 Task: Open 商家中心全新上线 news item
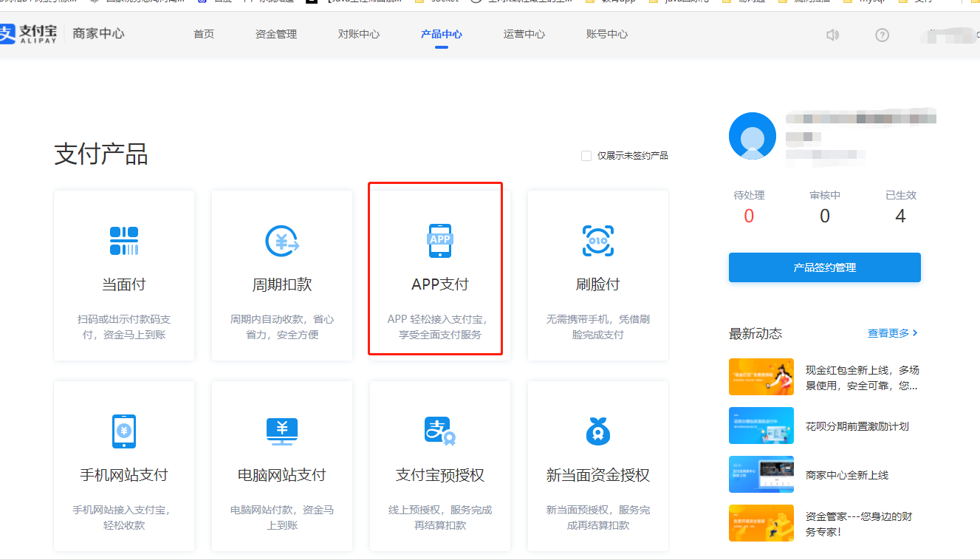point(847,475)
